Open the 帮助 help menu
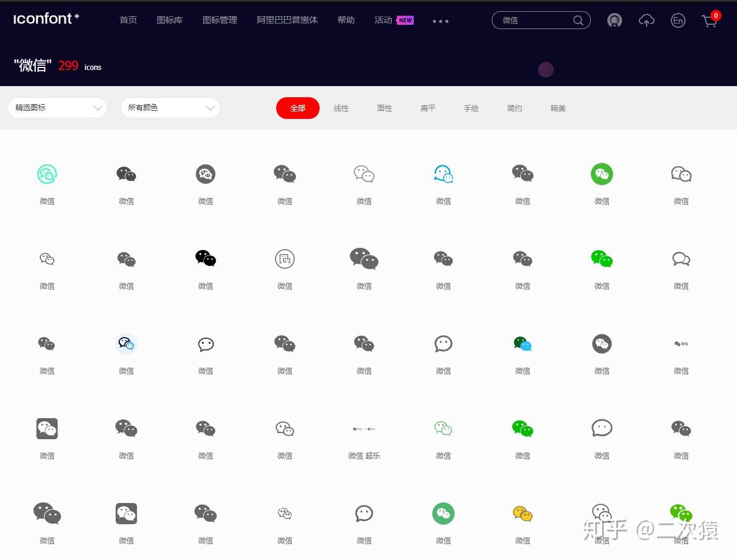The image size is (737, 560). 346,20
